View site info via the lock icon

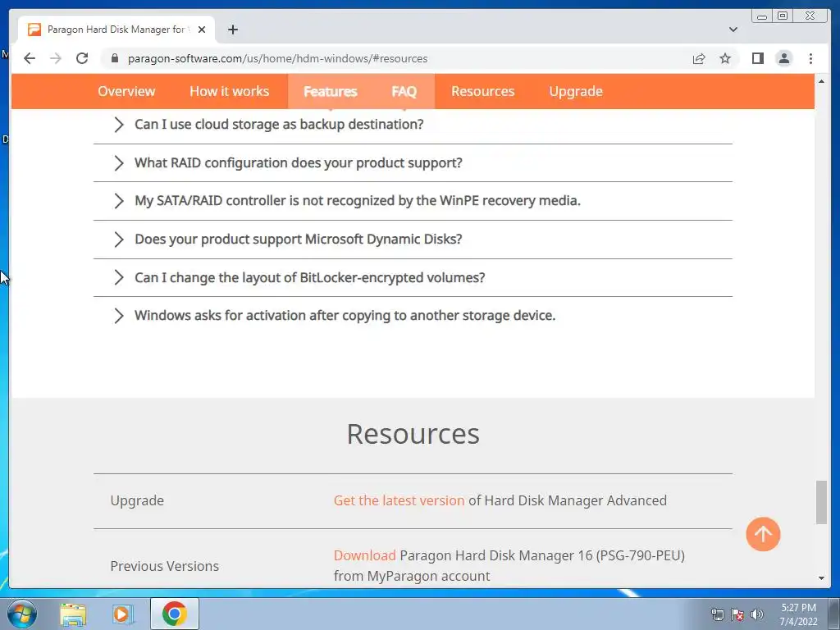(114, 58)
